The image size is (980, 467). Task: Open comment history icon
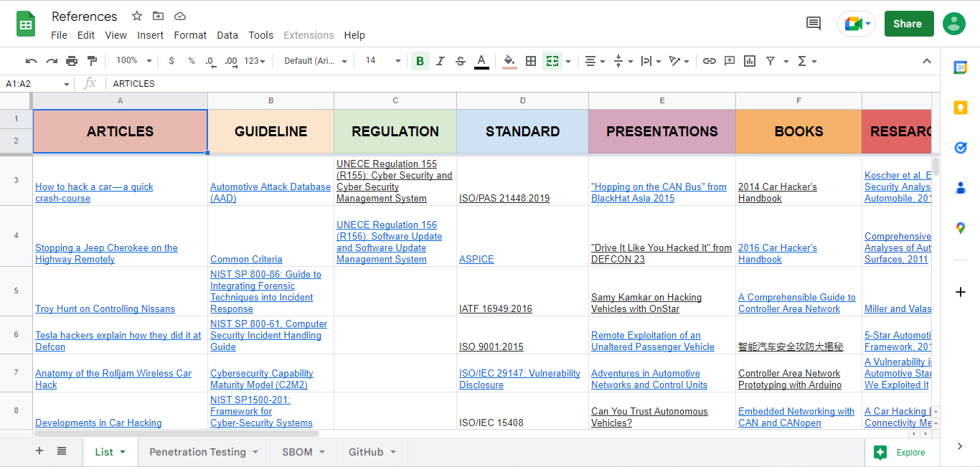coord(814,24)
